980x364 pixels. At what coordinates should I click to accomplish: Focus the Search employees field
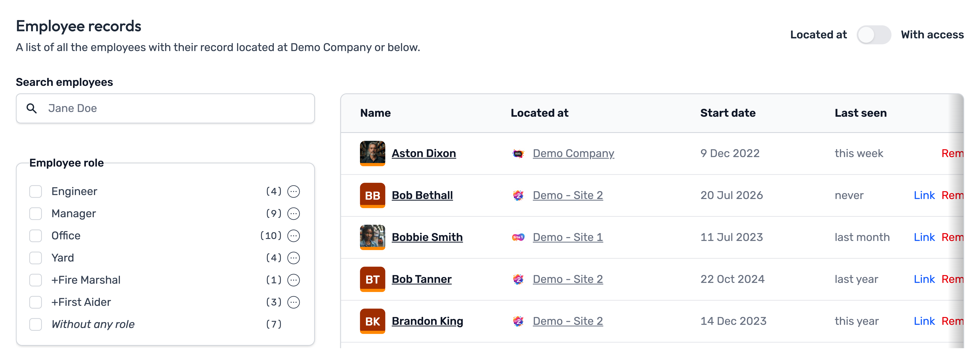[x=165, y=109]
